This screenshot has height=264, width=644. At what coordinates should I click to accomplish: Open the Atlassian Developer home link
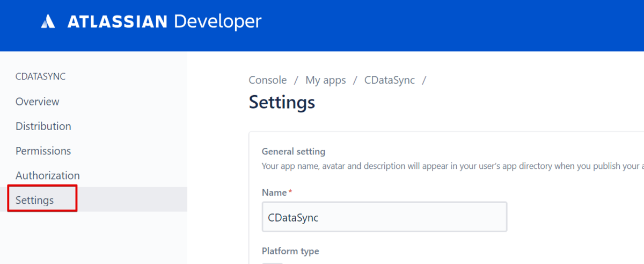(151, 22)
